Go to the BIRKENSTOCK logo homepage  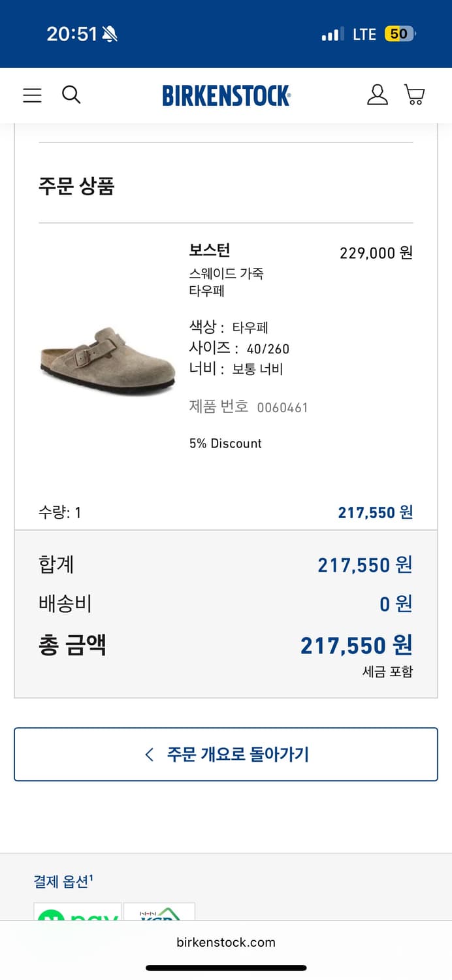pos(226,95)
